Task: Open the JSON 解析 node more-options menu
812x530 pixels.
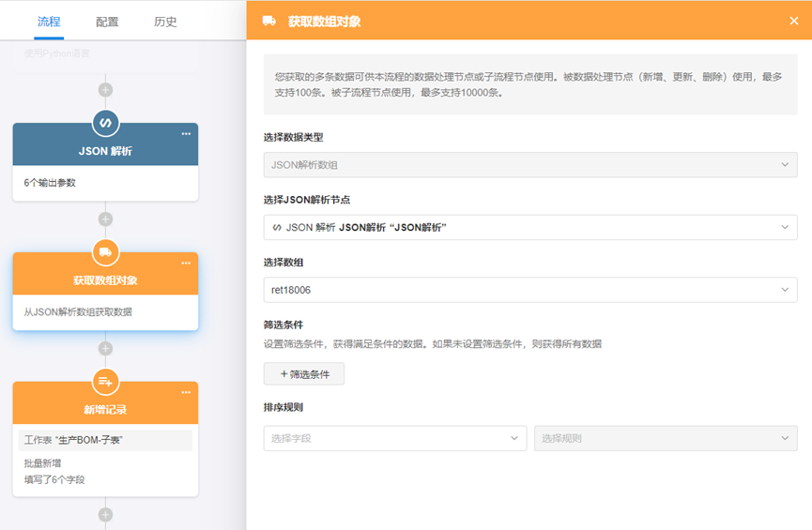Action: [186, 134]
